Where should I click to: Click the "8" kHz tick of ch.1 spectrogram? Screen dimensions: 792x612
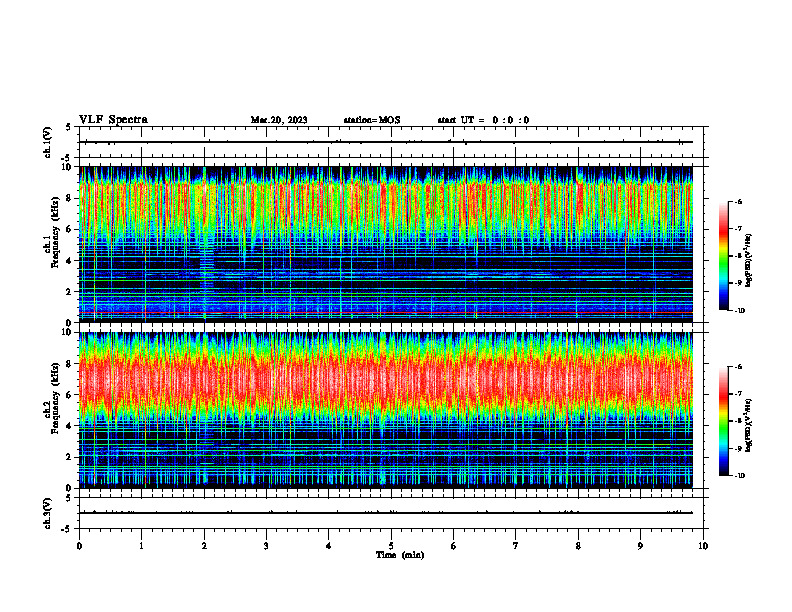[x=70, y=198]
